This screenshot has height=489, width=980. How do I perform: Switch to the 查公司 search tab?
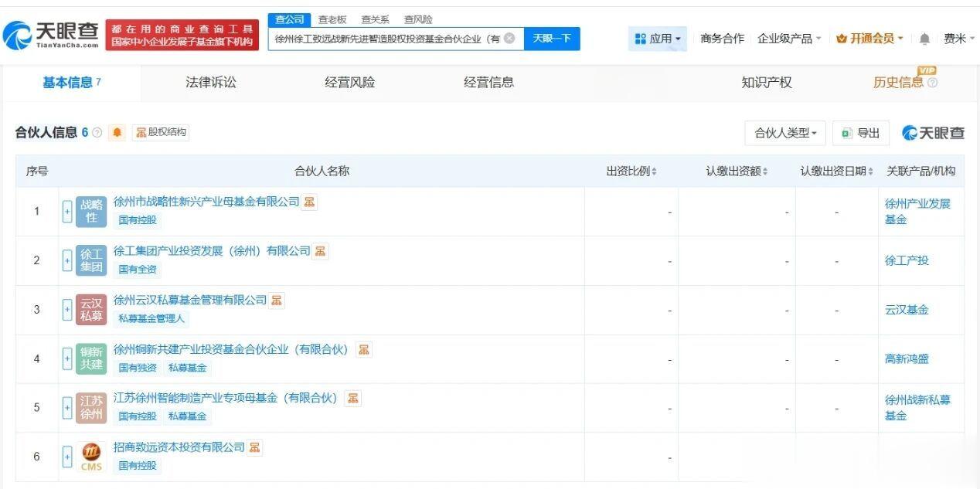tap(290, 19)
